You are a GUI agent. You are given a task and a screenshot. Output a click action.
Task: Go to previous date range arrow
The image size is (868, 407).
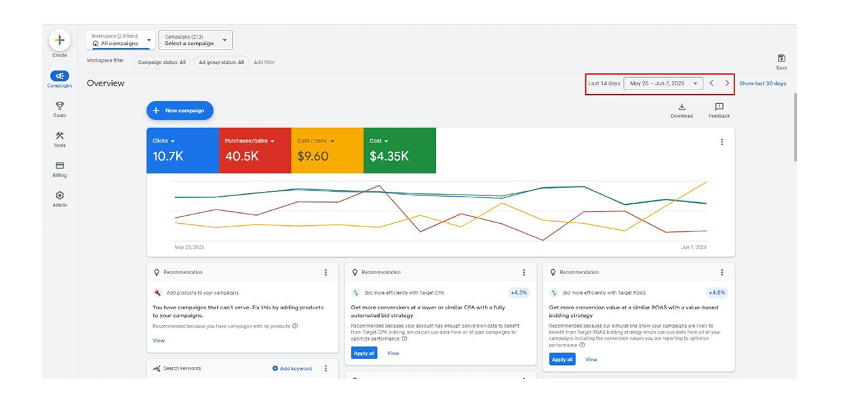pos(711,83)
